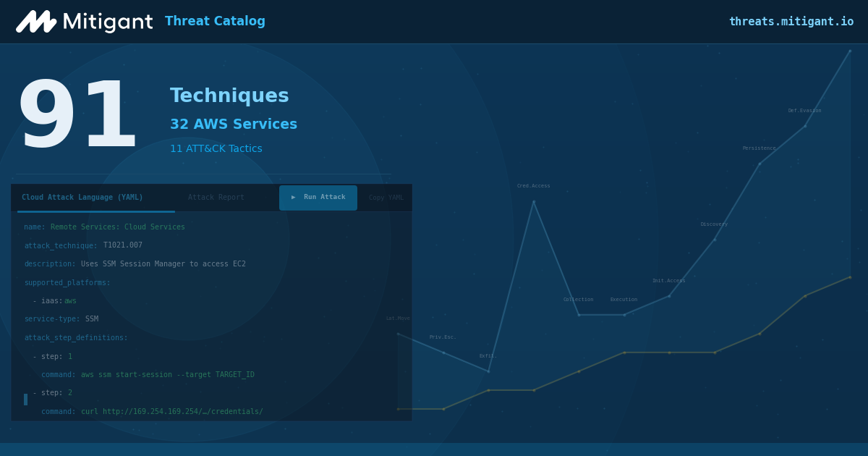This screenshot has height=456, width=868.
Task: Click the Execution chart point
Action: (x=624, y=315)
